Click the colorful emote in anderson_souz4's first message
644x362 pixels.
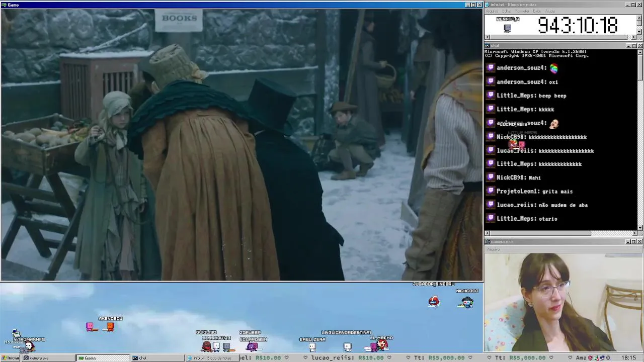[554, 68]
